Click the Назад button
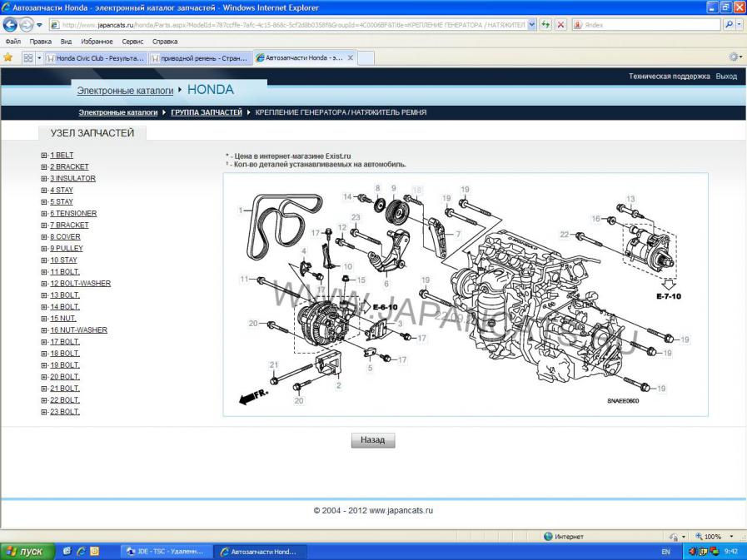Image resolution: width=747 pixels, height=560 pixels. [x=372, y=440]
